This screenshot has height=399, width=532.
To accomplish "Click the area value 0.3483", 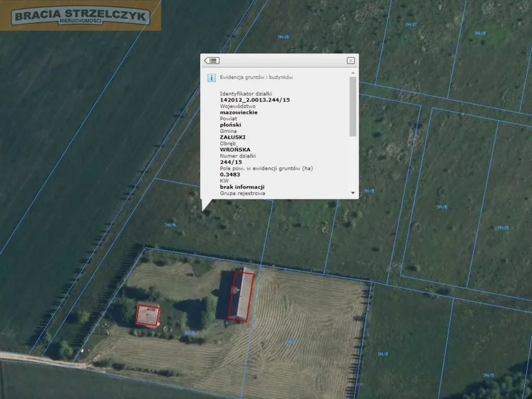I will [230, 175].
